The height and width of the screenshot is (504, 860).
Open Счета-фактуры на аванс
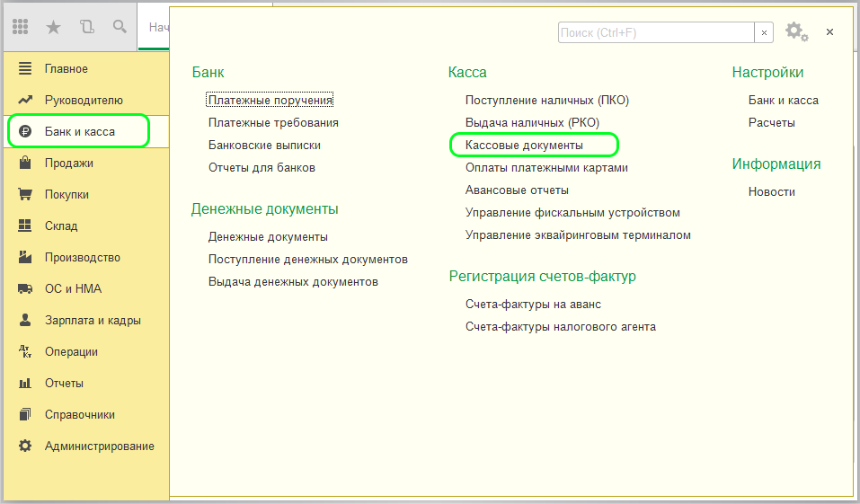[x=533, y=305]
